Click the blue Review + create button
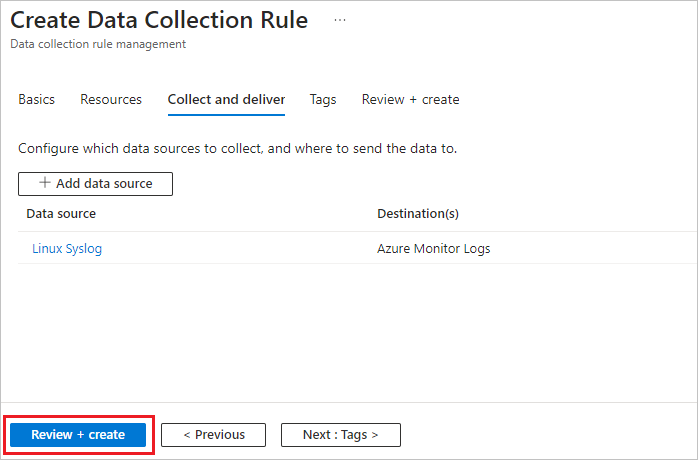 pos(78,435)
